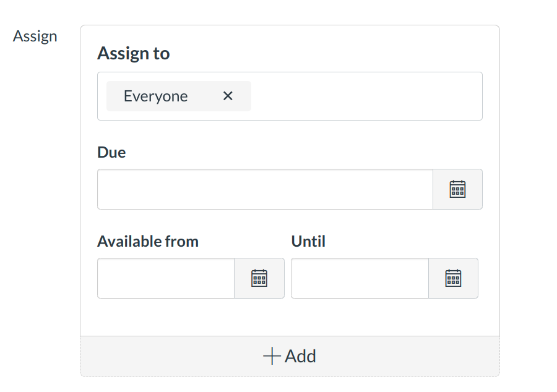
Task: Click left end of the Add bar
Action: (124, 356)
